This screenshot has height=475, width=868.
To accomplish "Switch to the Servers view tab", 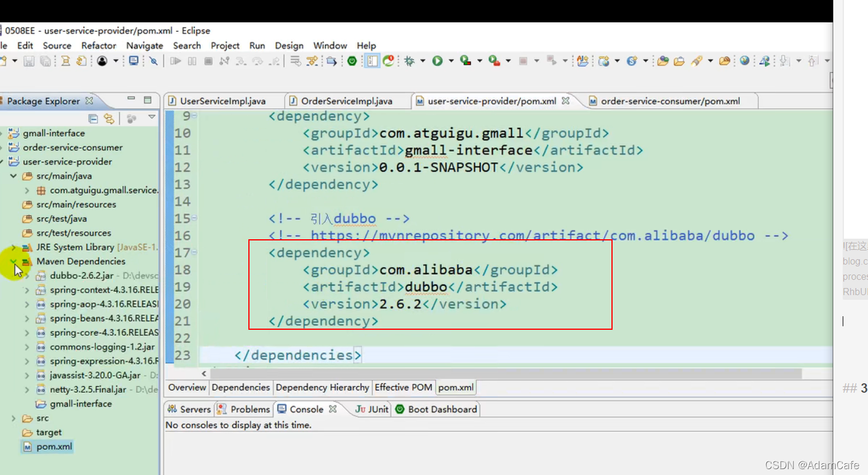I will pos(189,409).
